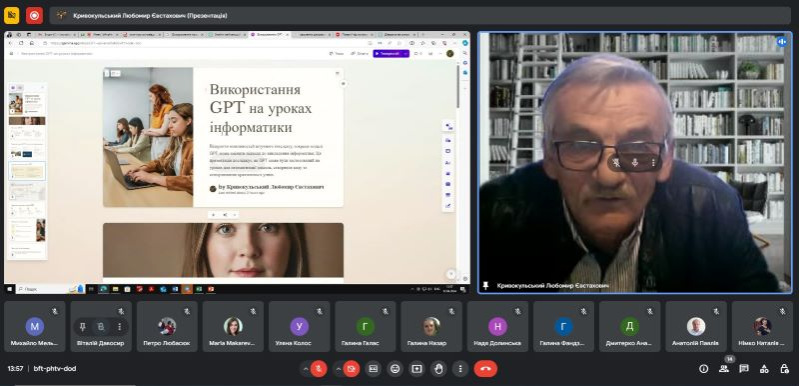Open host controls lock icon
This screenshot has height=386, width=799.
785,369
